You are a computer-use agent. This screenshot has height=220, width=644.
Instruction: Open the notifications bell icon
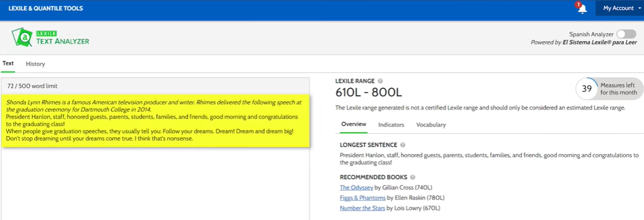click(x=582, y=9)
